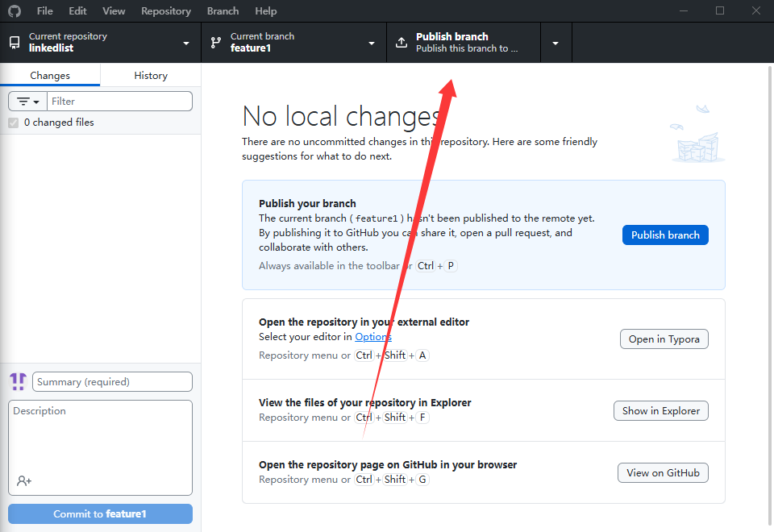The height and width of the screenshot is (532, 774).
Task: Click the Open in Typora button
Action: point(664,339)
